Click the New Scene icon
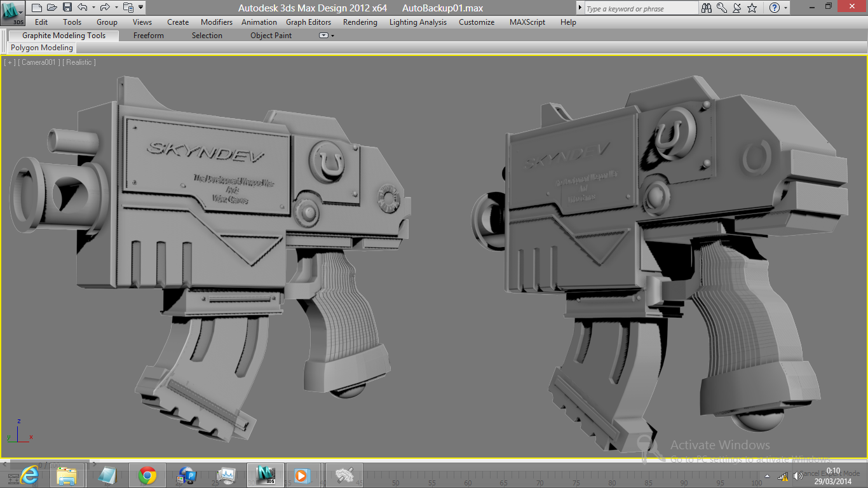This screenshot has height=488, width=868. pyautogui.click(x=36, y=8)
